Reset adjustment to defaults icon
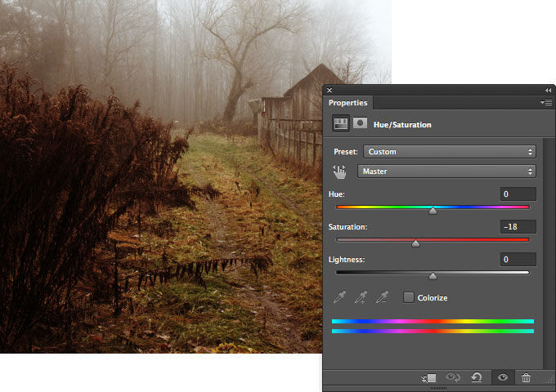This screenshot has height=392, width=556. pos(477,377)
